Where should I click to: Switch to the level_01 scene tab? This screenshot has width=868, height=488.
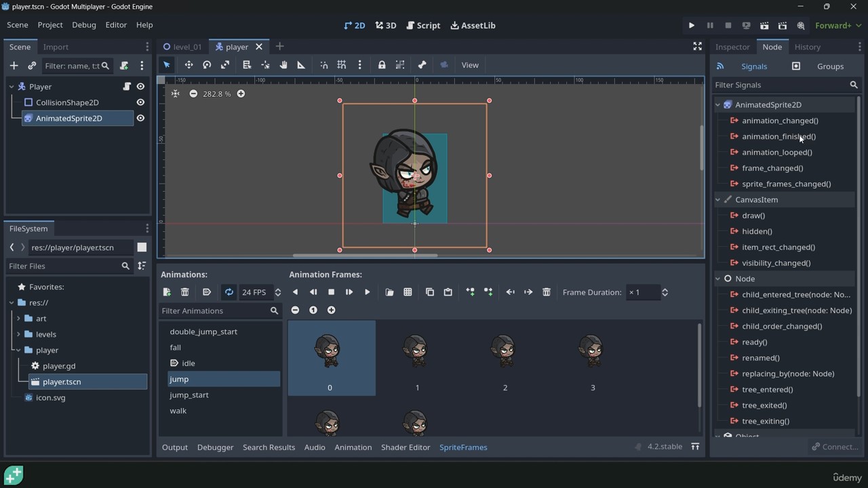pos(182,47)
